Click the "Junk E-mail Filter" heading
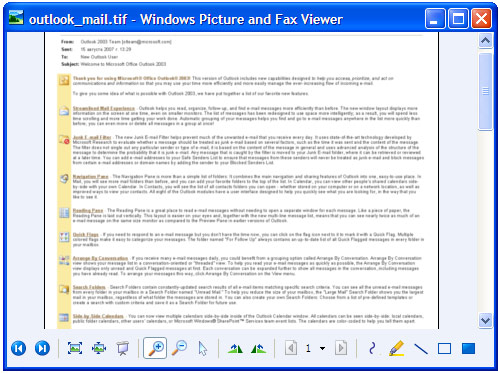Screen dimensions: 500x373 [x=92, y=137]
